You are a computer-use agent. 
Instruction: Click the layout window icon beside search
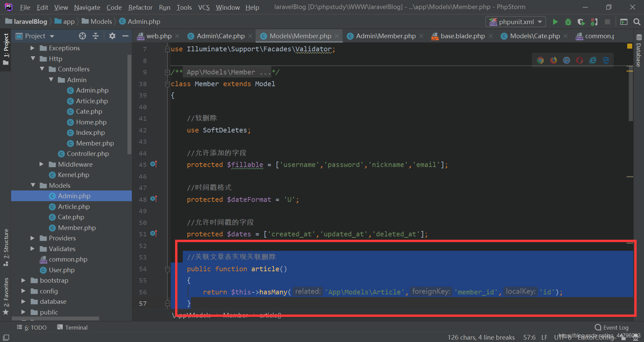point(624,22)
